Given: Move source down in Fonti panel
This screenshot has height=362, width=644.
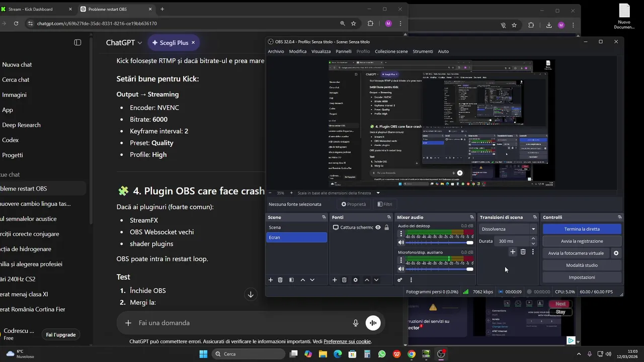Looking at the screenshot, I should (376, 280).
